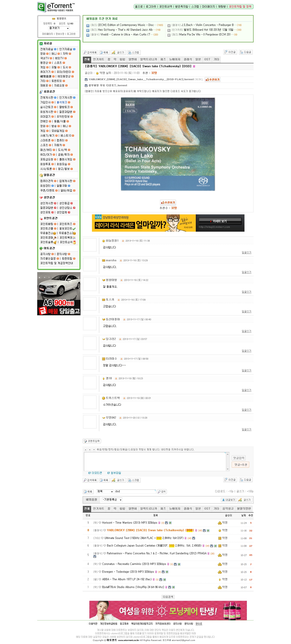This screenshot has width=291, height=644.
Task: Click the 내글보기 user icon button
Action: (228, 500)
